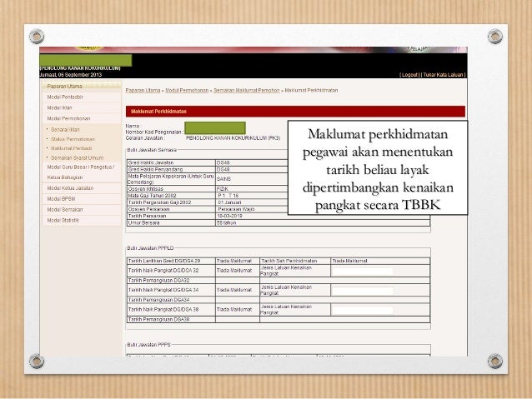The width and height of the screenshot is (532, 399).
Task: Click Tarikh Sah Perkhidmatan label
Action: click(289, 261)
